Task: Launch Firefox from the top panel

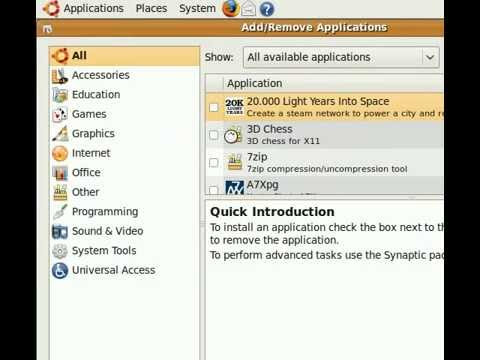Action: (231, 8)
